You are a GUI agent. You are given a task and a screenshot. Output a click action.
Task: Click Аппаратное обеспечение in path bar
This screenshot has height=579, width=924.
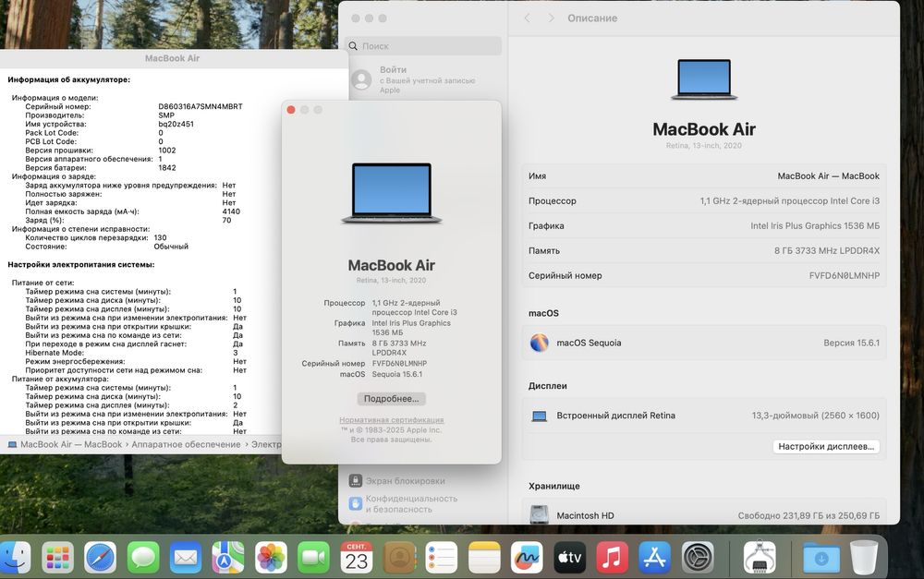186,444
